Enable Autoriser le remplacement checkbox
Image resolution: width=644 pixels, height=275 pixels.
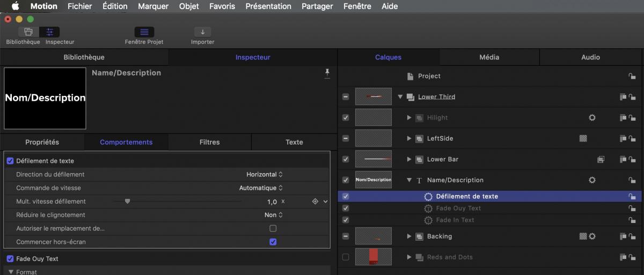(x=273, y=228)
